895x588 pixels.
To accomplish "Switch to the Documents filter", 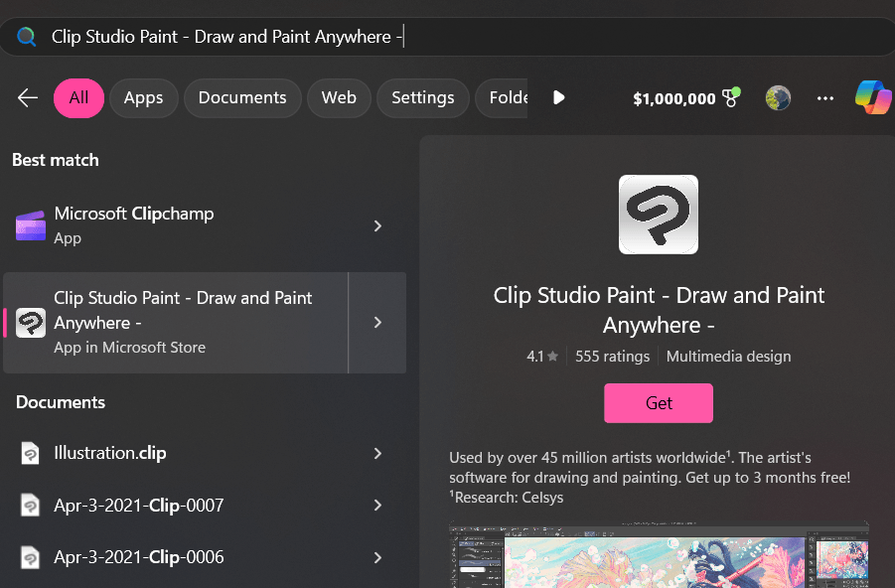I will point(242,98).
